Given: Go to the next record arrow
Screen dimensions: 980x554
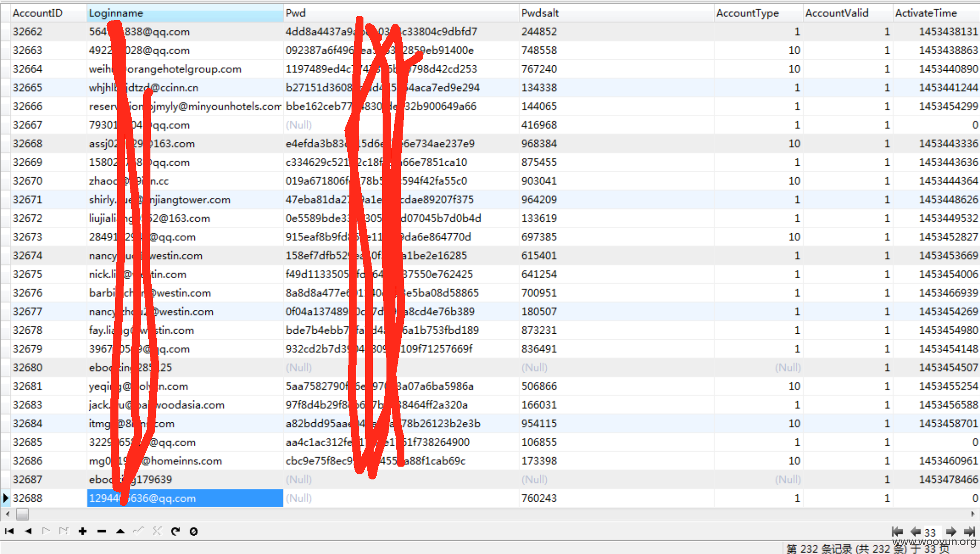Looking at the screenshot, I should click(x=46, y=531).
